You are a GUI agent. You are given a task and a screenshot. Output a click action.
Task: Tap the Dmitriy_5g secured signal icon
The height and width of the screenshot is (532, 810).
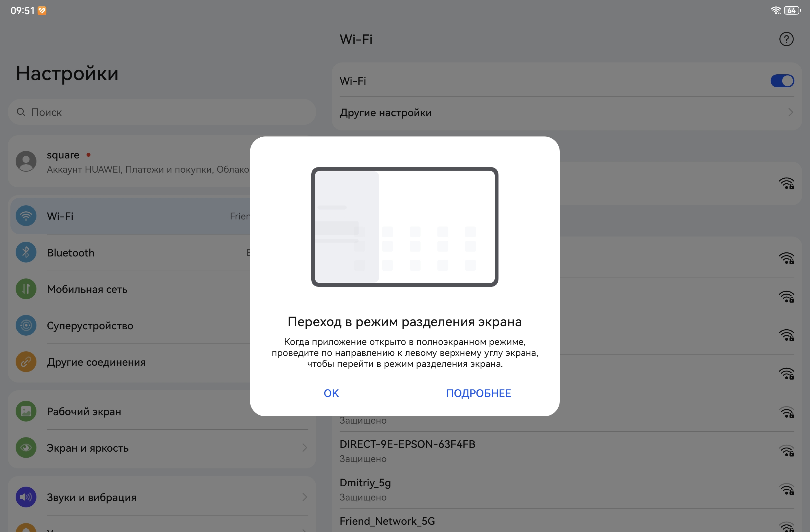pos(787,489)
